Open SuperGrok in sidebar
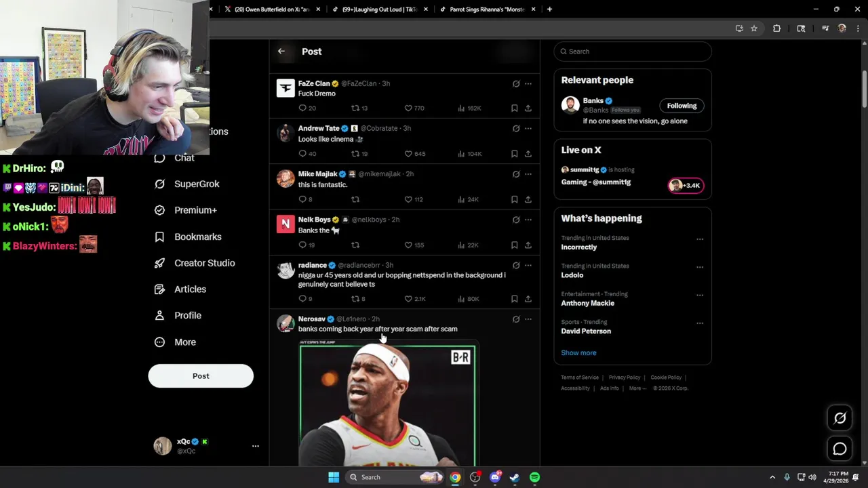868x488 pixels. [x=186, y=184]
